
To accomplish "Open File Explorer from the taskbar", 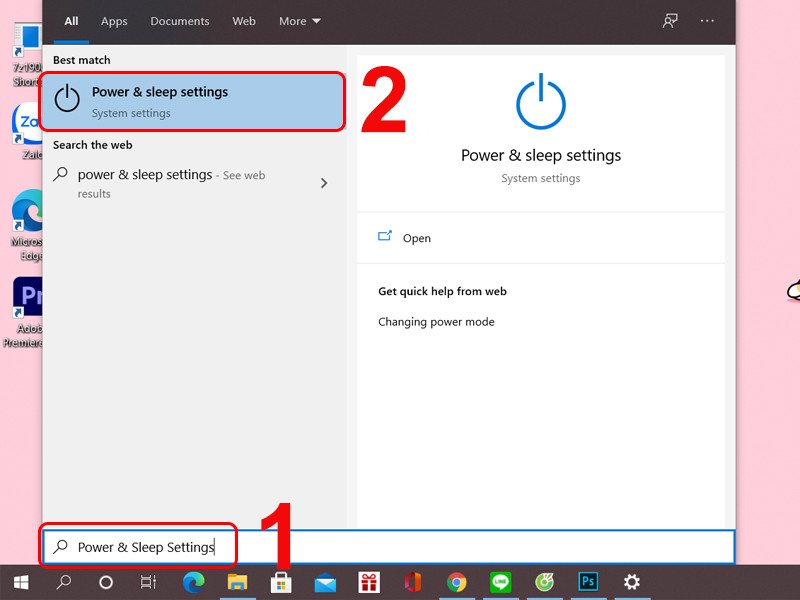I will [237, 582].
